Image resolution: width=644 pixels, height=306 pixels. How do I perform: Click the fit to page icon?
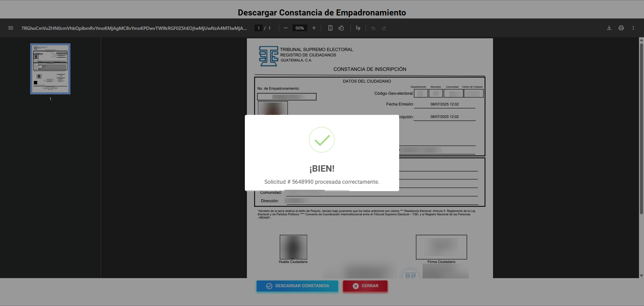point(330,28)
